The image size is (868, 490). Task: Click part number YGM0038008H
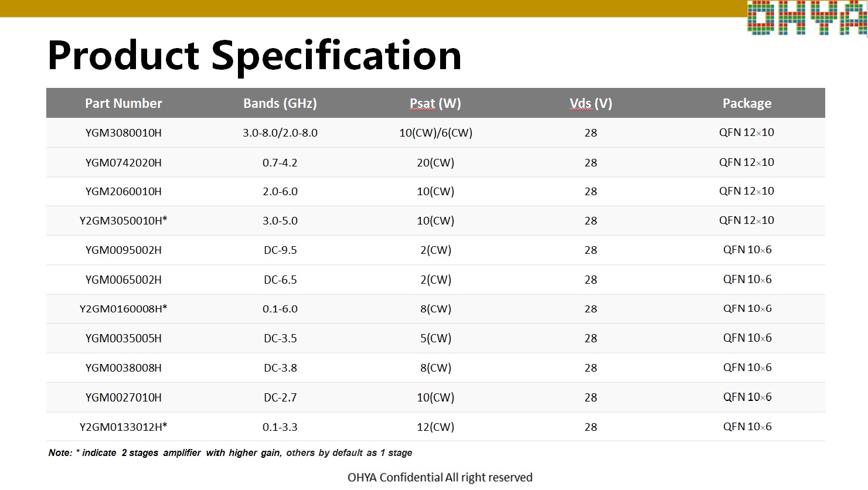tap(124, 368)
